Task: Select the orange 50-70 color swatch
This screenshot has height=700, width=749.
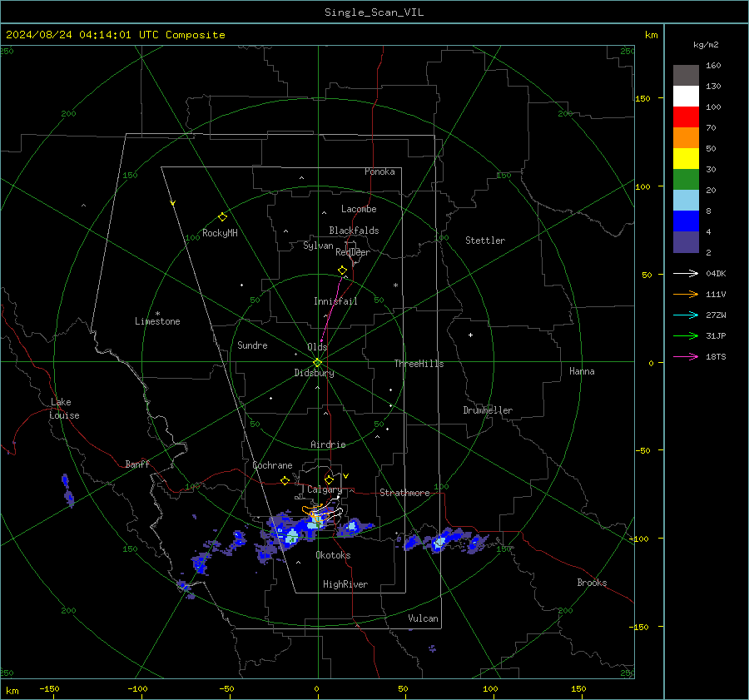Action: click(x=686, y=137)
